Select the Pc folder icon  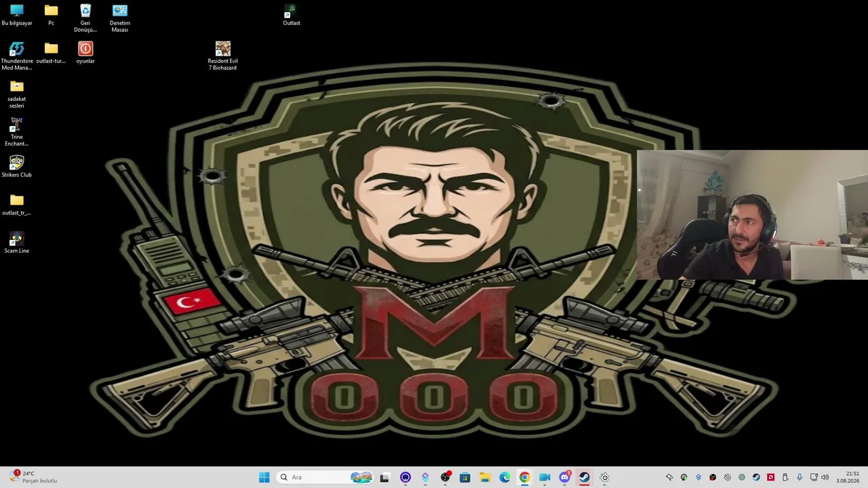pyautogui.click(x=51, y=15)
